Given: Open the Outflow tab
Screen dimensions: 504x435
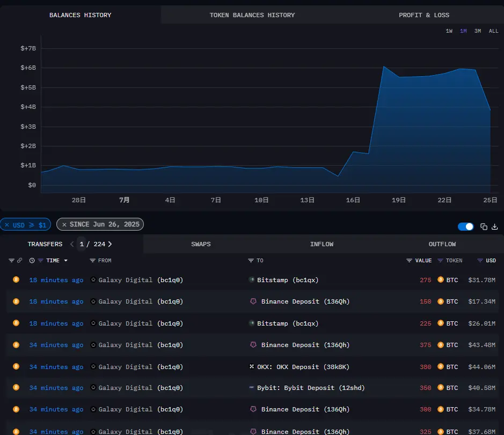Looking at the screenshot, I should [442, 244].
